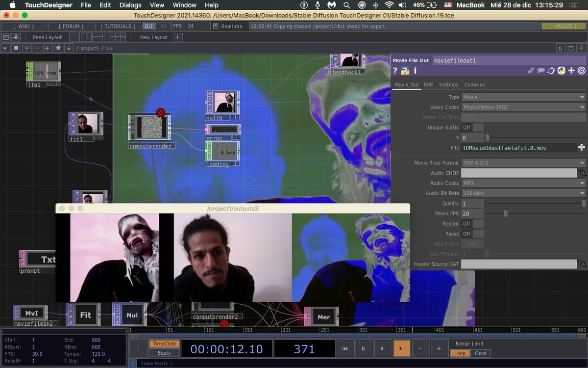Open the Video Codec dropdown

click(x=523, y=107)
